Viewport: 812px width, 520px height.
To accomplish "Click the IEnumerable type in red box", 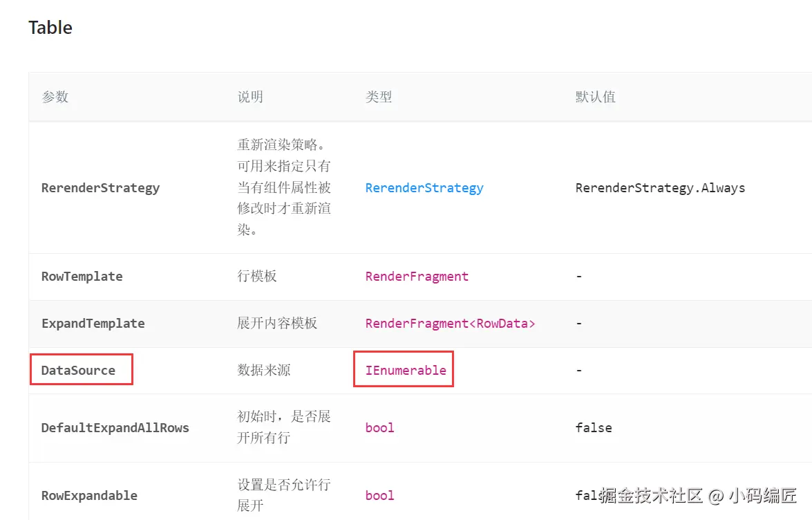I will (x=406, y=371).
